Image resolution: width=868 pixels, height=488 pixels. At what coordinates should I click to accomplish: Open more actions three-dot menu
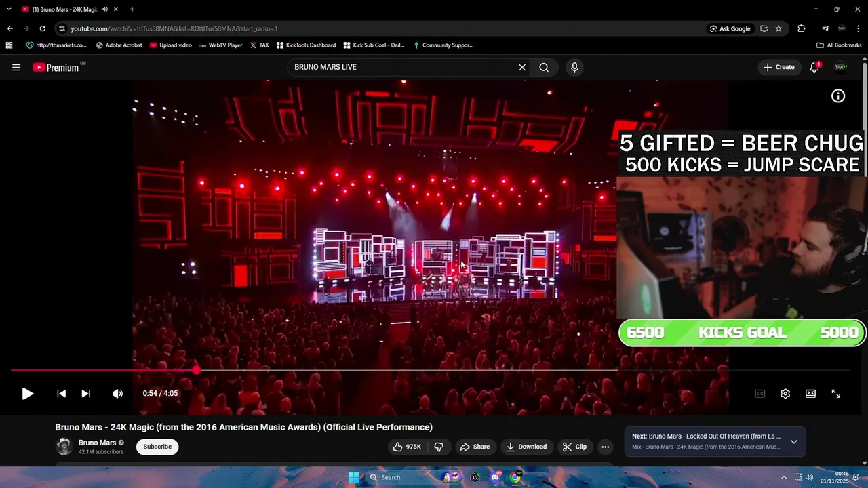coord(605,447)
